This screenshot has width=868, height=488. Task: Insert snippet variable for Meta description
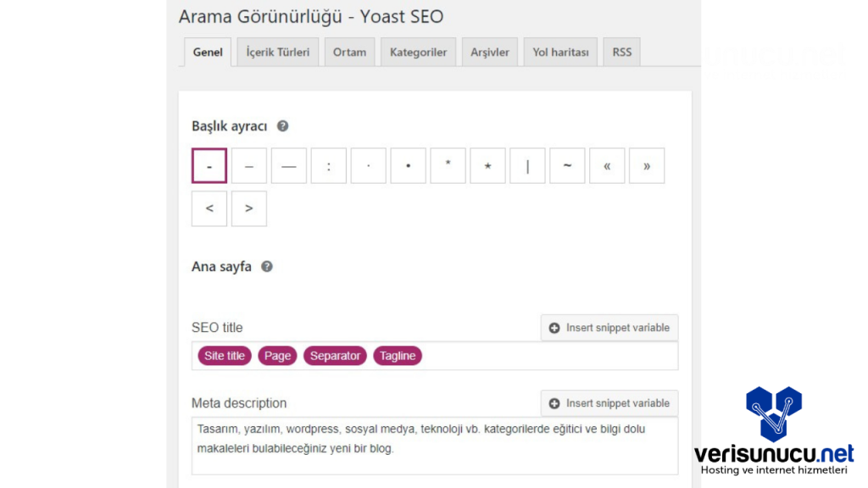[609, 403]
